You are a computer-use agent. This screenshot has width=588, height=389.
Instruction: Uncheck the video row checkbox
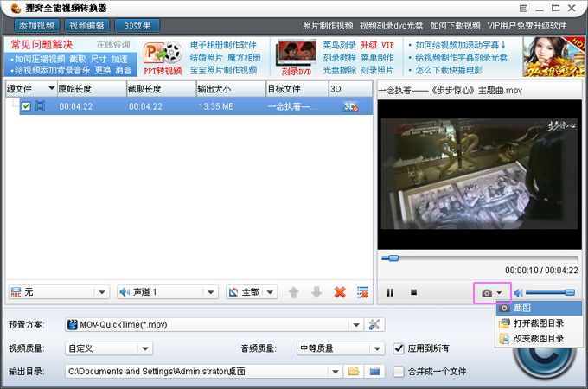click(26, 106)
